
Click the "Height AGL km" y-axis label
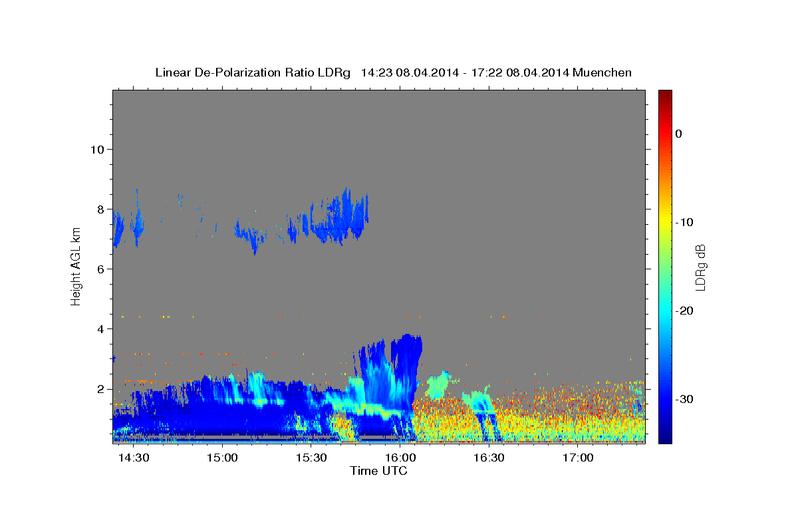click(x=76, y=266)
